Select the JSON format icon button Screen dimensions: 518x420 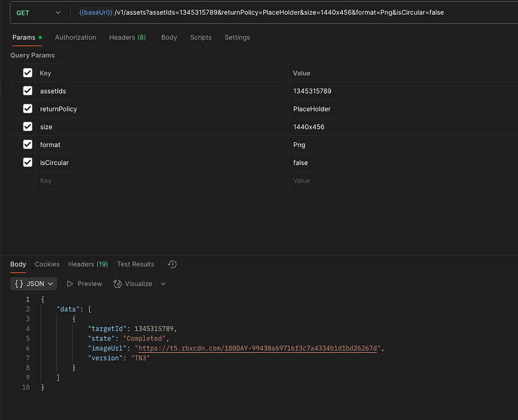tap(33, 283)
